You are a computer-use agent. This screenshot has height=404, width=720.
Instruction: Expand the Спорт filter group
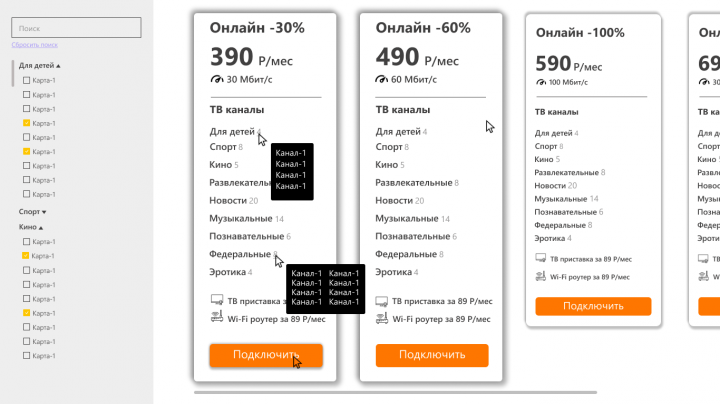(x=44, y=212)
